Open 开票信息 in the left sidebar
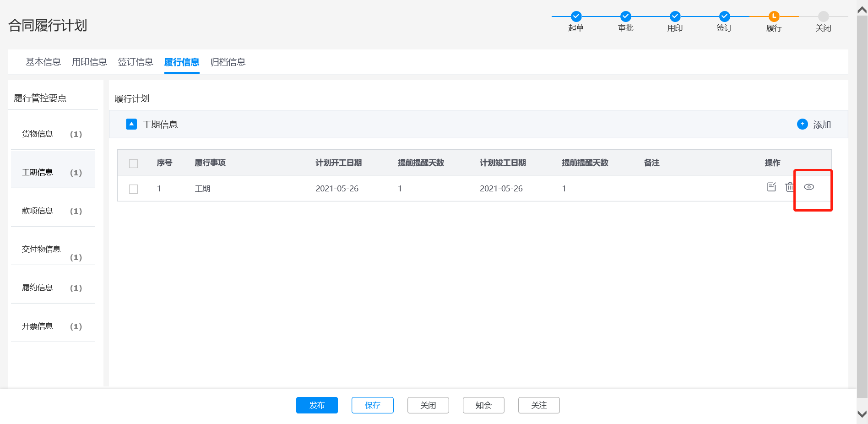This screenshot has height=424, width=868. point(38,326)
